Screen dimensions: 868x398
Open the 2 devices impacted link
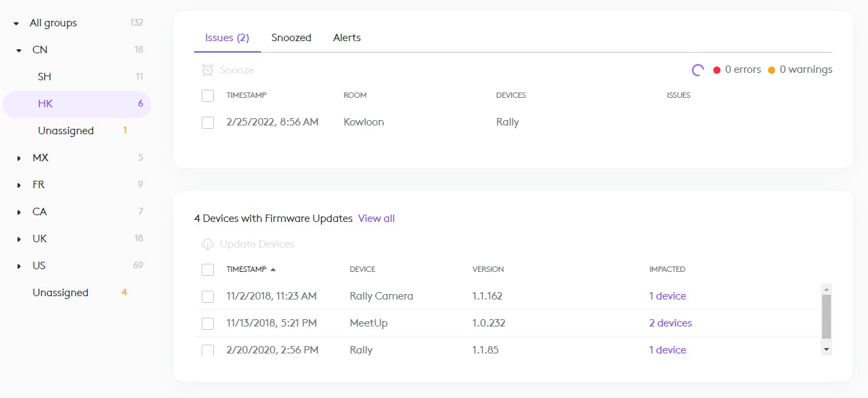[x=670, y=323]
